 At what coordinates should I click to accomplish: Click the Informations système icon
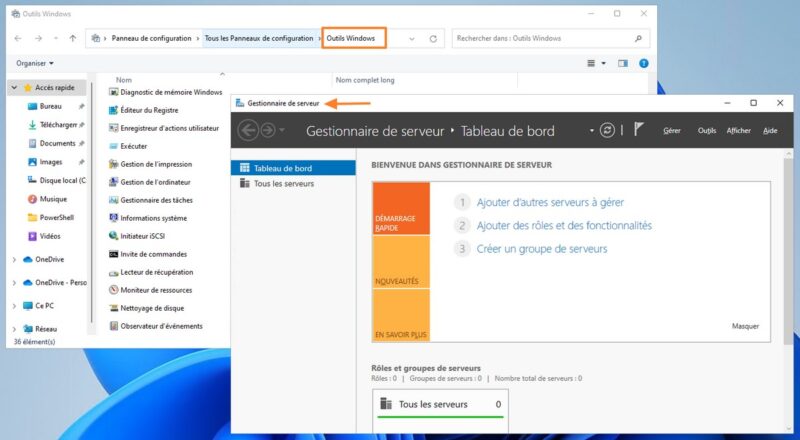[113, 218]
